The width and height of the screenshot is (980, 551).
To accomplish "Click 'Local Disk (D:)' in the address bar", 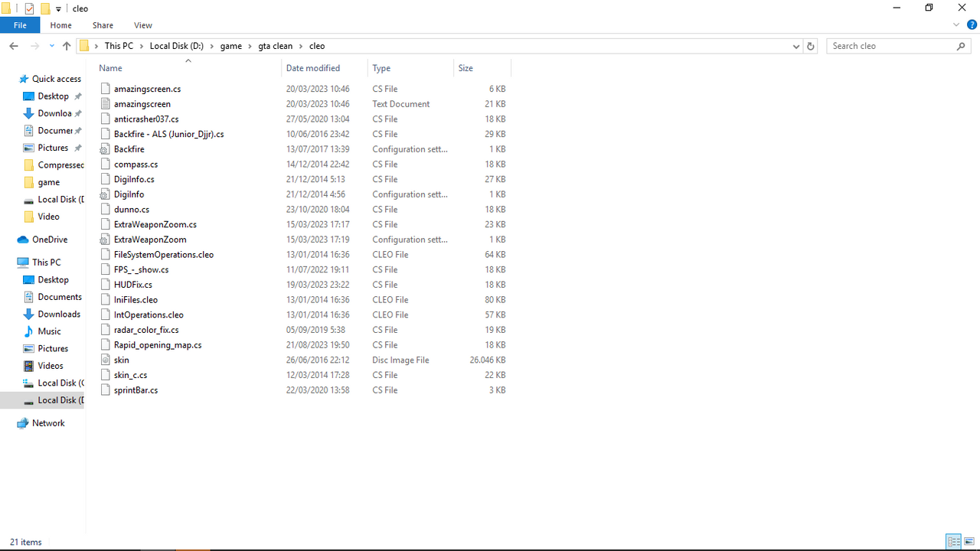I will click(176, 46).
